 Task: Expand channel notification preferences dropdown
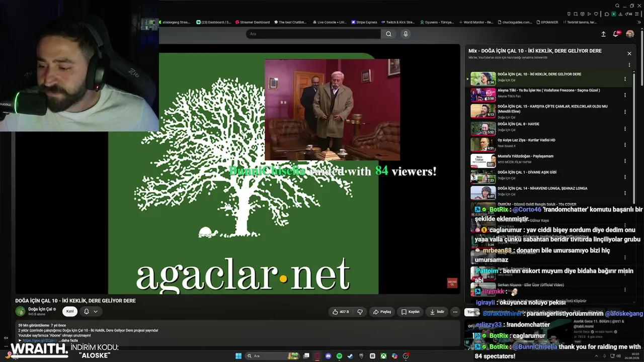96,312
